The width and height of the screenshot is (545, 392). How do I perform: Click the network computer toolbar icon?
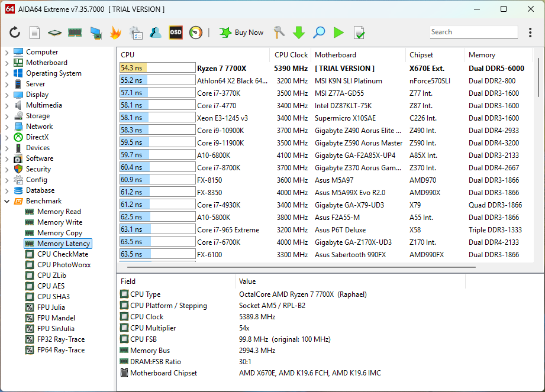click(x=96, y=33)
